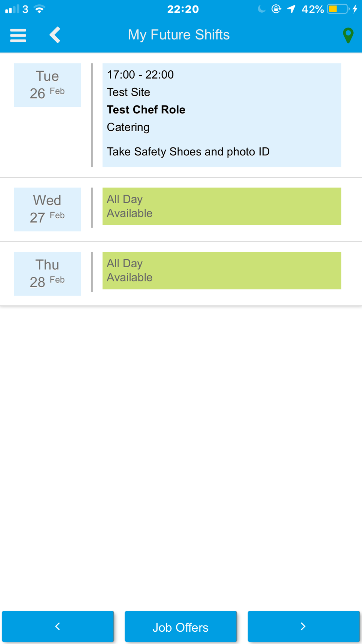Select Thursday 28 Feb All Day Available block
362x644 pixels.
coord(222,271)
